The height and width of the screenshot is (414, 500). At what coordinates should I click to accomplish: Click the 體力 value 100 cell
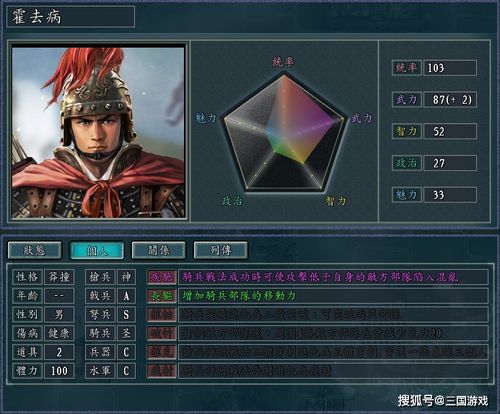pyautogui.click(x=59, y=370)
